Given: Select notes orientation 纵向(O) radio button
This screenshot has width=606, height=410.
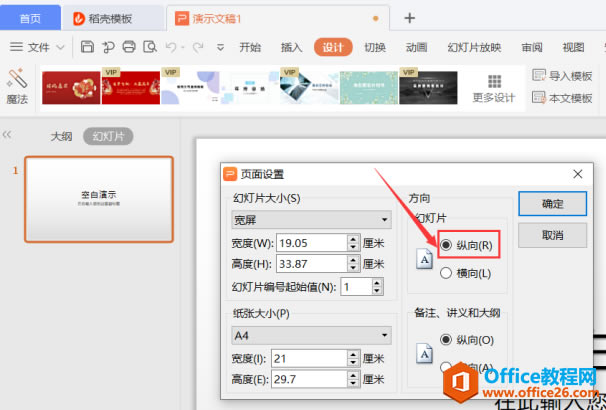Looking at the screenshot, I should click(x=446, y=339).
